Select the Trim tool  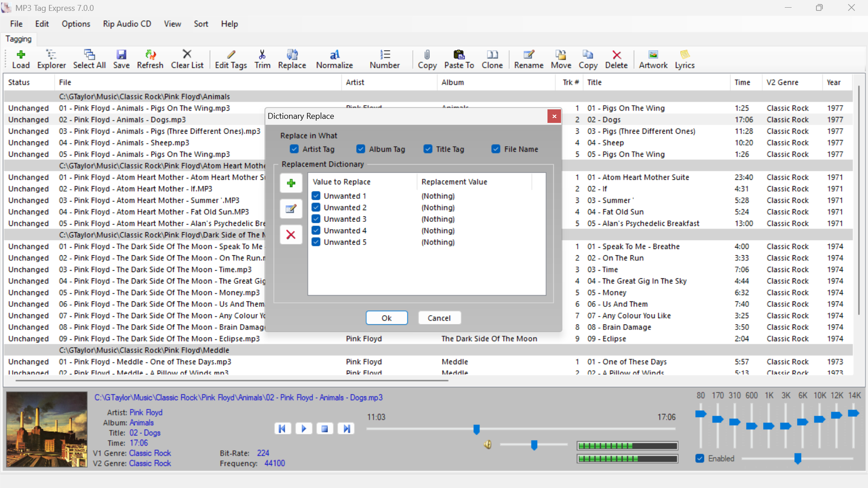coord(262,59)
